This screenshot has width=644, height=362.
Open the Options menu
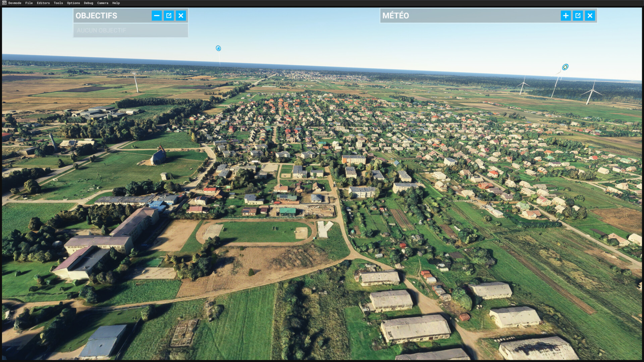(73, 3)
